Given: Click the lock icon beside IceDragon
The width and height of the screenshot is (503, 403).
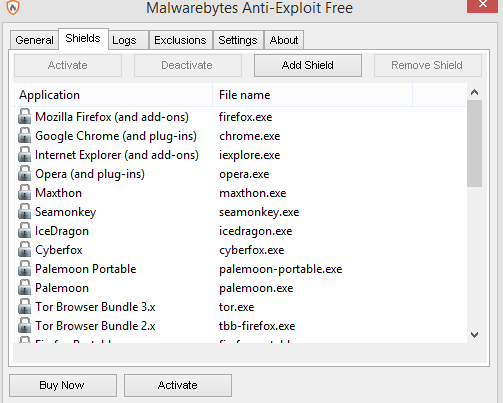Looking at the screenshot, I should tap(24, 230).
